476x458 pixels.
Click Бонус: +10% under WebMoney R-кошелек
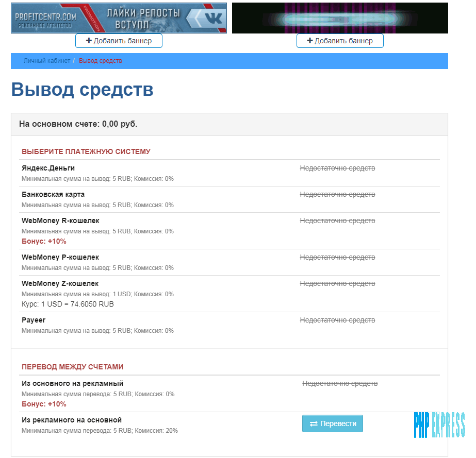tap(44, 242)
